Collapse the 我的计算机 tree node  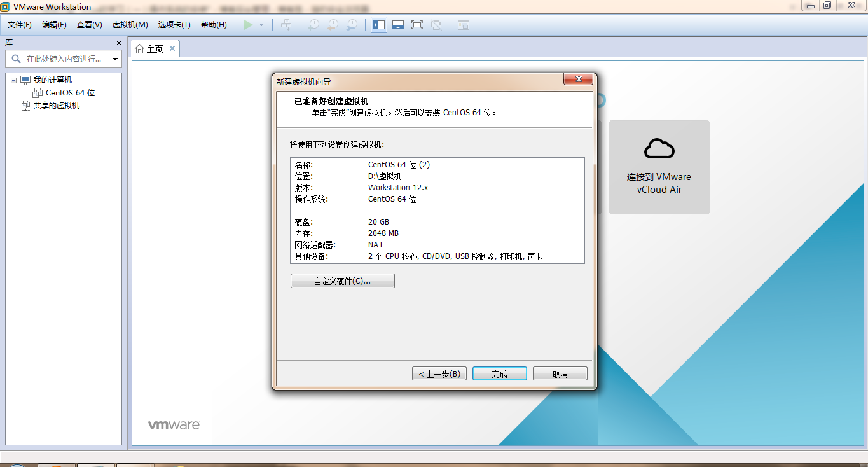13,80
